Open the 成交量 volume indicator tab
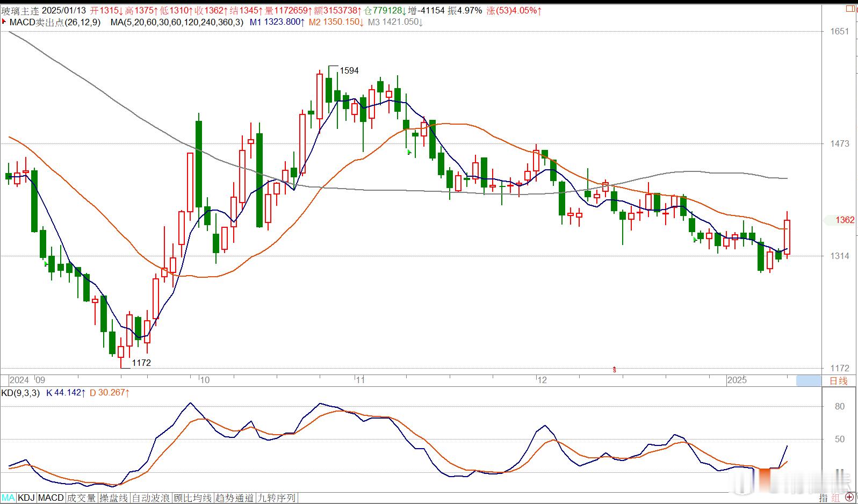Image resolution: width=858 pixels, height=504 pixels. [81, 498]
